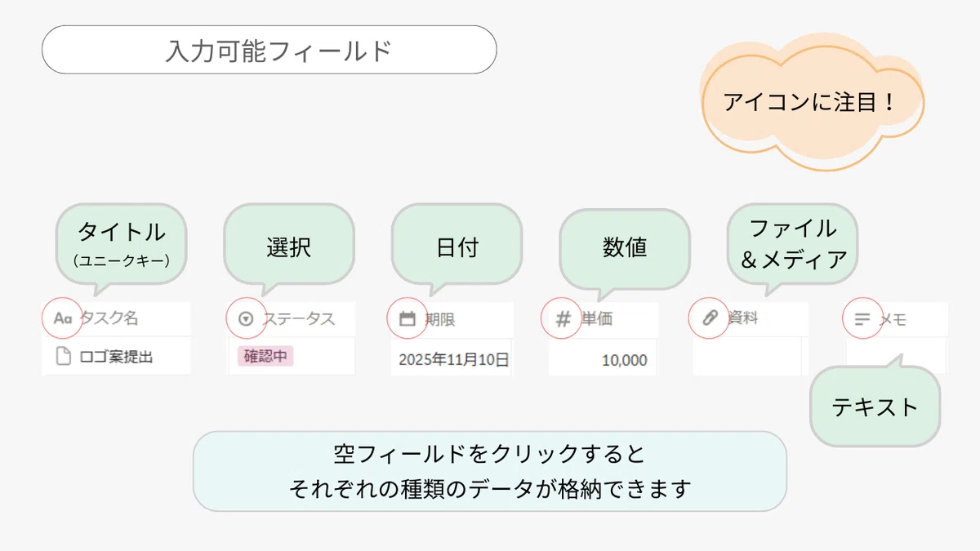This screenshot has width=980, height=551.
Task: Select the 確認中 status tag
Action: point(265,357)
